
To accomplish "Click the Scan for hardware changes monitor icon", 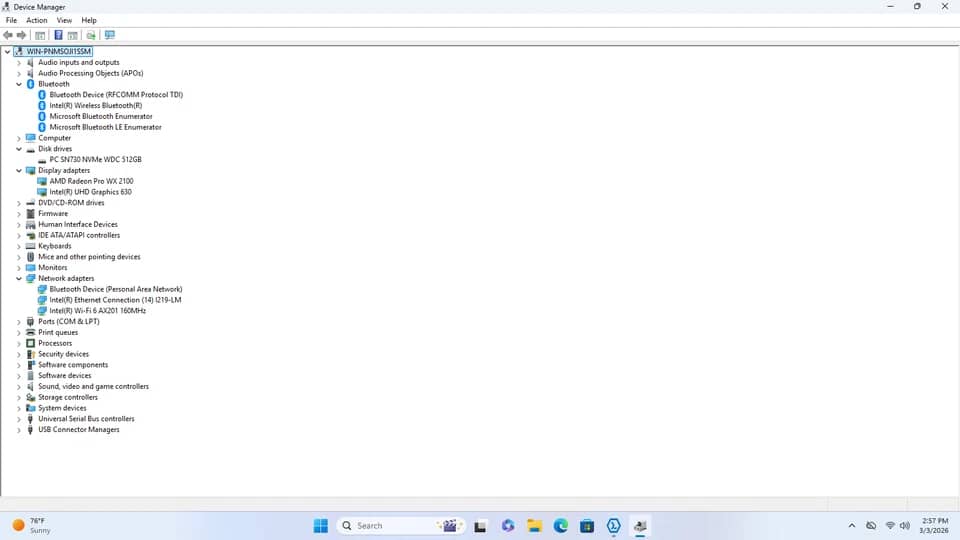I will (x=110, y=35).
